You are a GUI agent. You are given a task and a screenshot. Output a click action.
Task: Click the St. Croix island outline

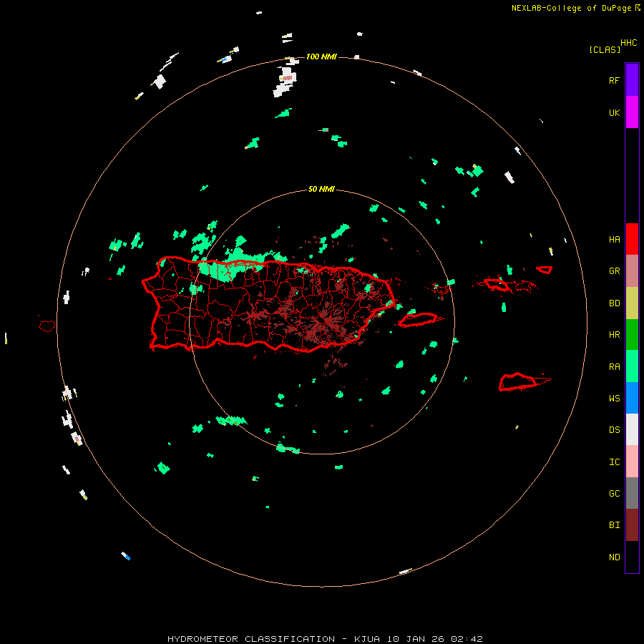[518, 381]
